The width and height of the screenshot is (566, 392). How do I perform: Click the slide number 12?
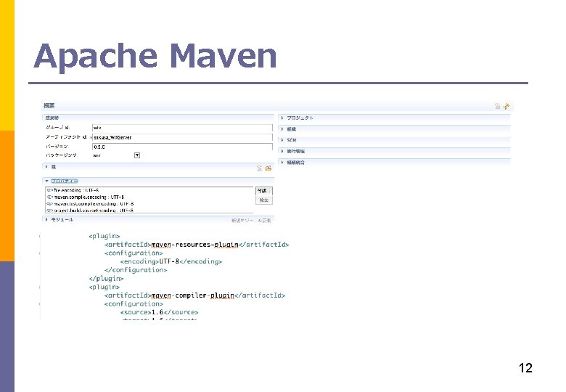(x=525, y=368)
